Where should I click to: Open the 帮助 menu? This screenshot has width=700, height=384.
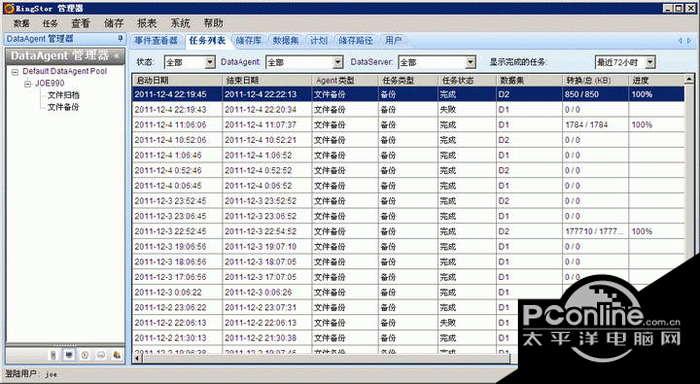(x=213, y=23)
